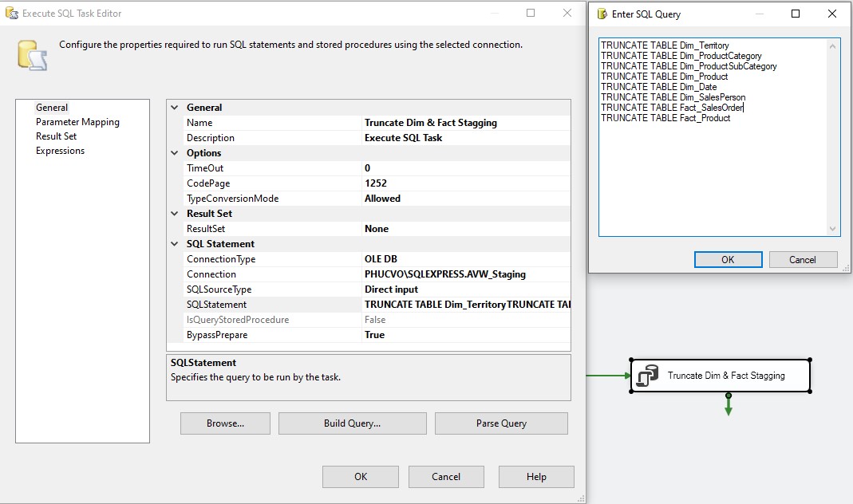
Task: Open Help for the task editor
Action: [x=536, y=477]
